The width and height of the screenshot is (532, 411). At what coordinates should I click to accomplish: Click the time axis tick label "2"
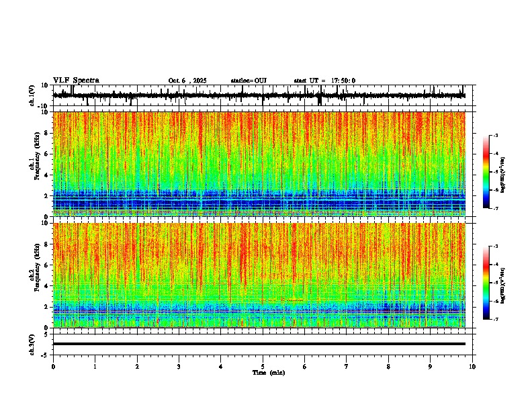pos(137,367)
